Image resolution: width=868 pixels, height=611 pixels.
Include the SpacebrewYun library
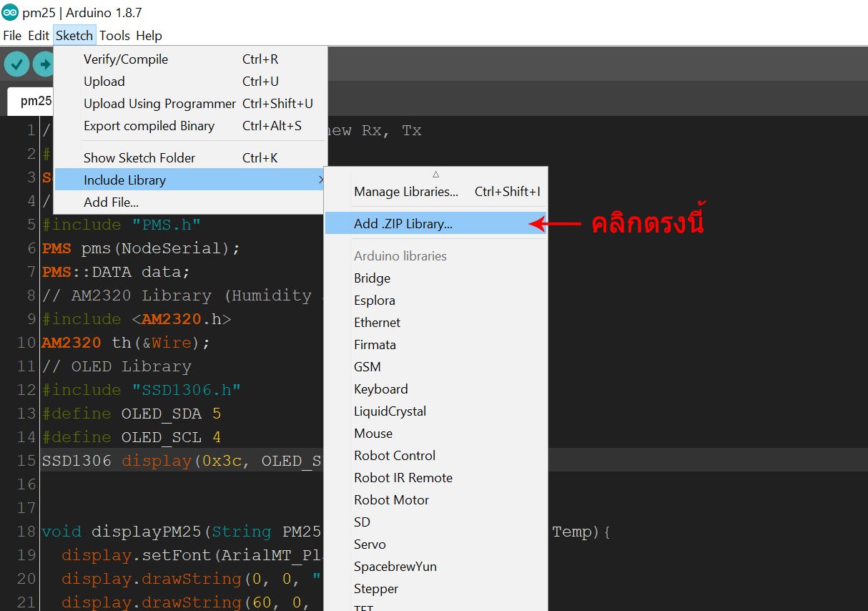click(x=436, y=567)
